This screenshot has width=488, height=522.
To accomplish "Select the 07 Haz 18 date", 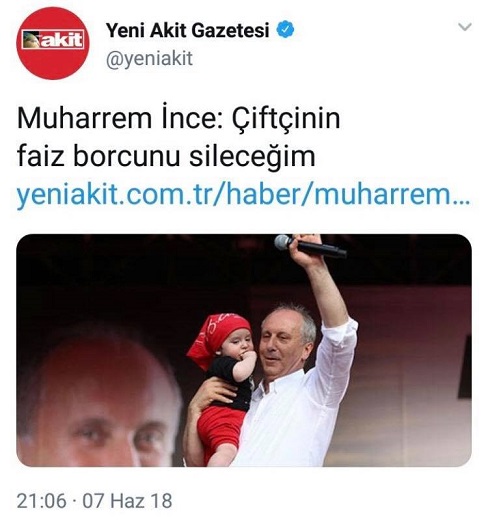I will click(x=127, y=501).
